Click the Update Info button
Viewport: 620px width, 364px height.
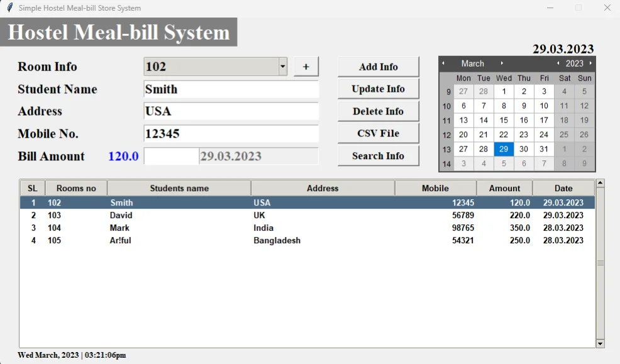(379, 89)
